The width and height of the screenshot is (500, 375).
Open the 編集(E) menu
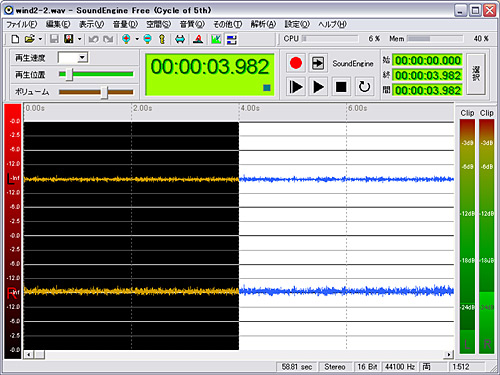58,24
